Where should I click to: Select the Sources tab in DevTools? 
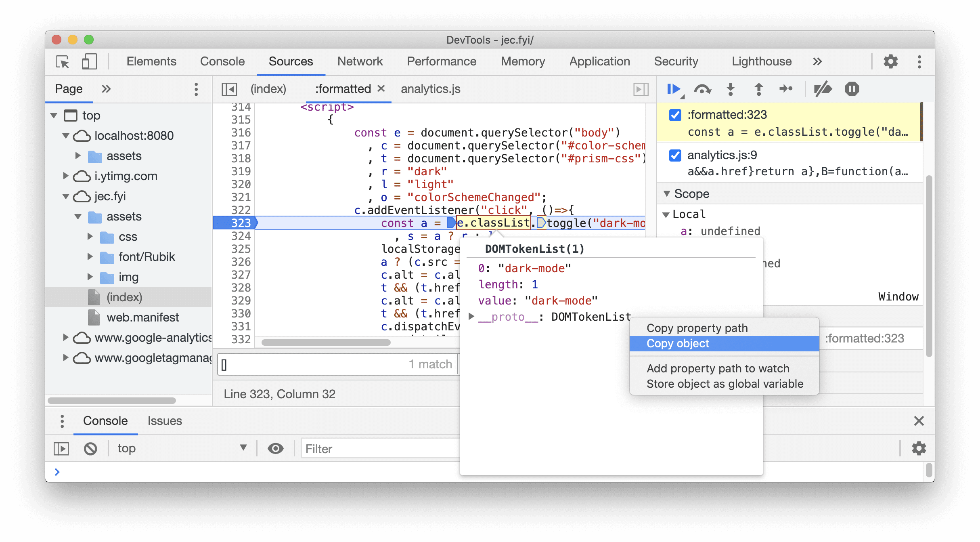pos(290,61)
